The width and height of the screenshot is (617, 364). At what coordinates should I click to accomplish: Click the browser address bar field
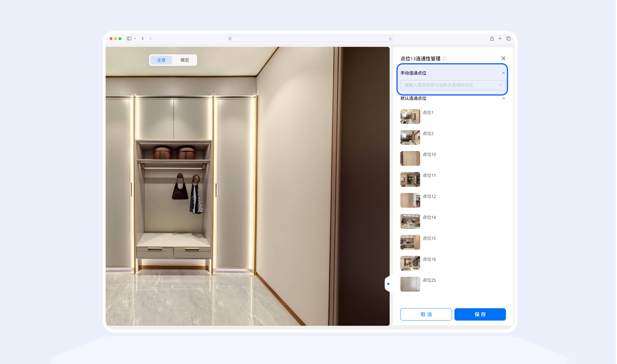(310, 39)
